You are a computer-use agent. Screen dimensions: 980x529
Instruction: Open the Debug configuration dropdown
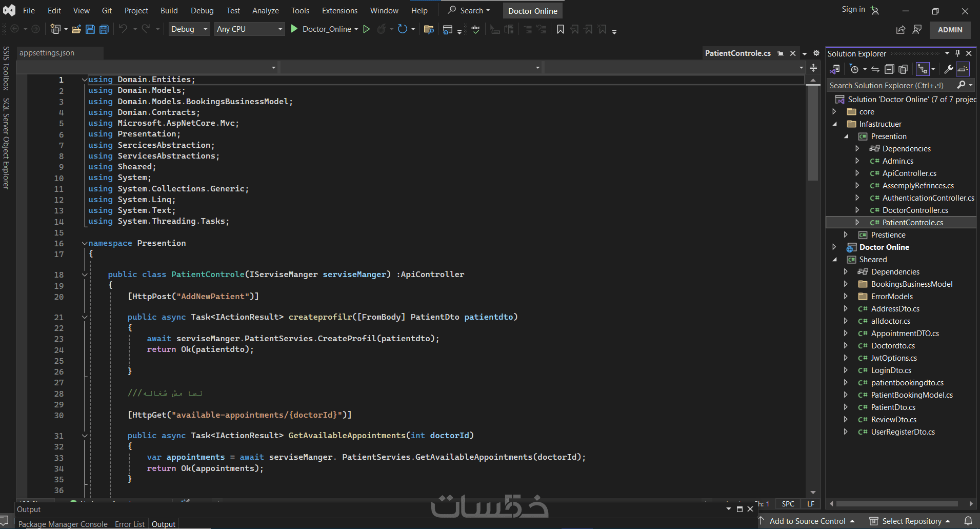(x=189, y=29)
